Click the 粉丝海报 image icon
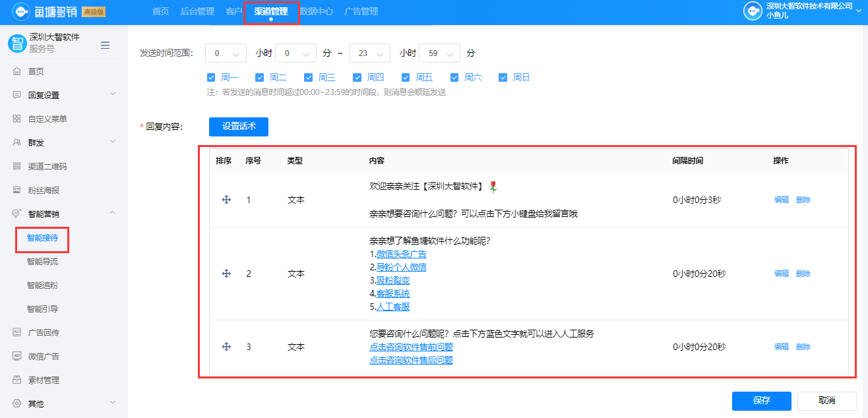Screen dimensions: 868x418 (16, 190)
